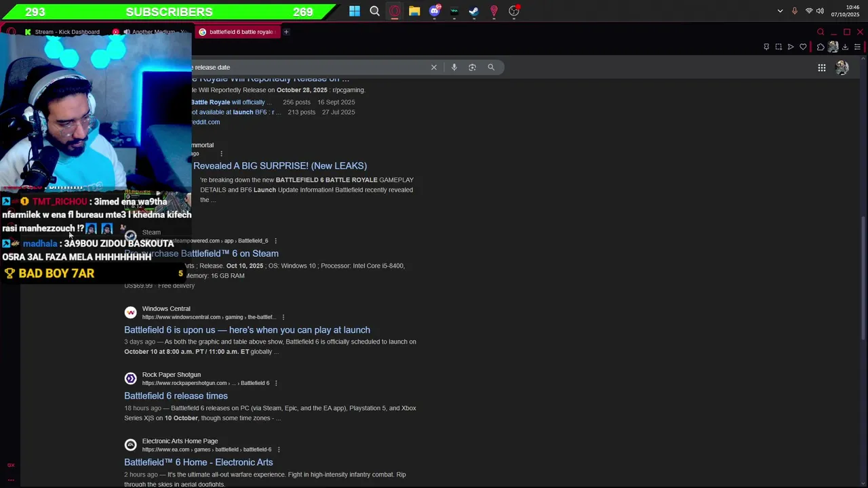This screenshot has height=488, width=868.
Task: Click the 'Will Reportedly Release on' result title
Action: click(271, 79)
